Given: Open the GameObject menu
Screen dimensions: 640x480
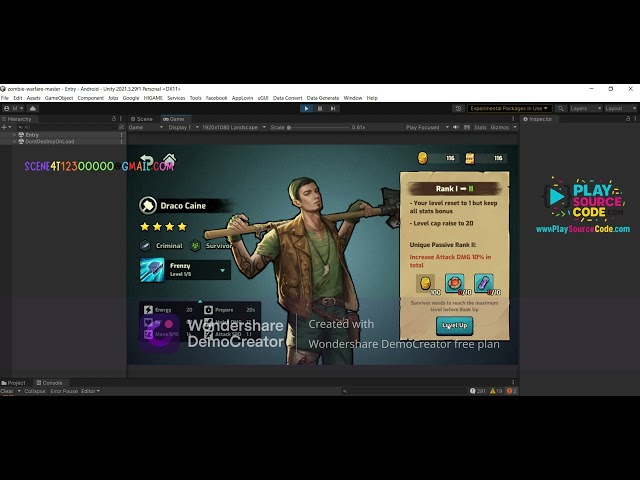Looking at the screenshot, I should 59,98.
